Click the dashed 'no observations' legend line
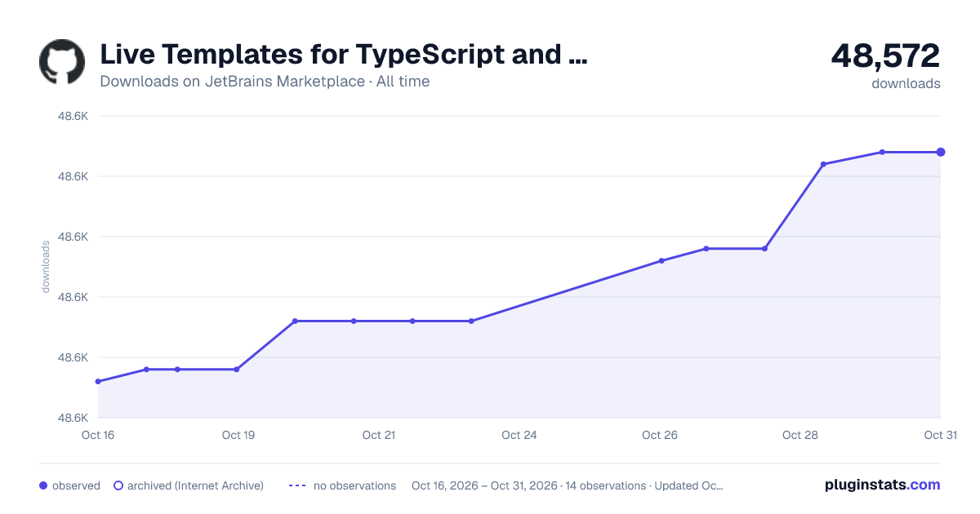 (297, 485)
